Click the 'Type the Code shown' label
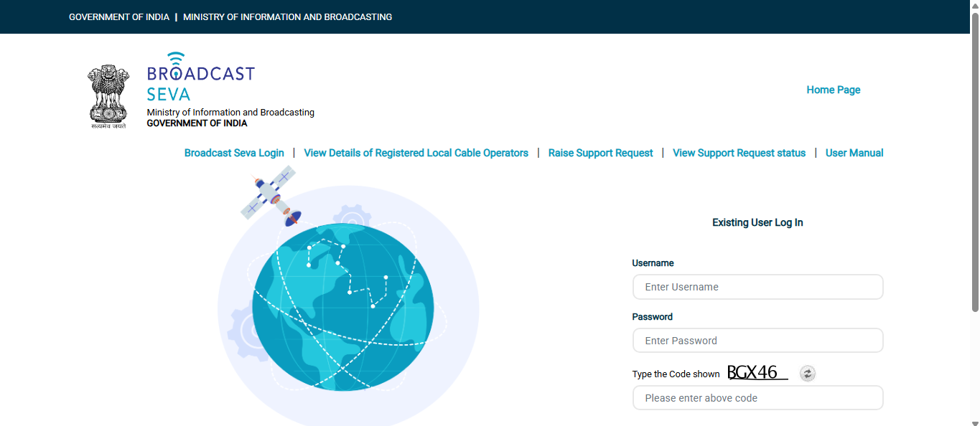Viewport: 980px width, 426px height. [x=676, y=374]
